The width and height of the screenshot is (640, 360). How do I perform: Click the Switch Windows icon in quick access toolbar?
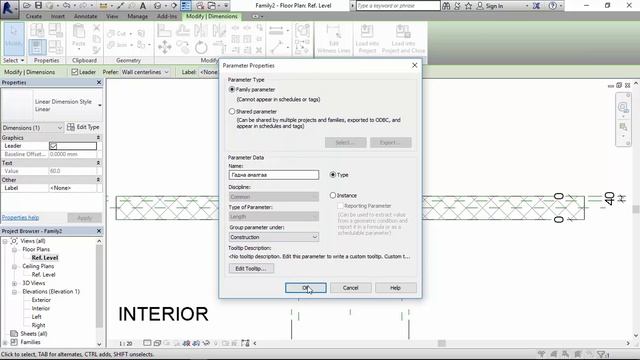coord(212,6)
